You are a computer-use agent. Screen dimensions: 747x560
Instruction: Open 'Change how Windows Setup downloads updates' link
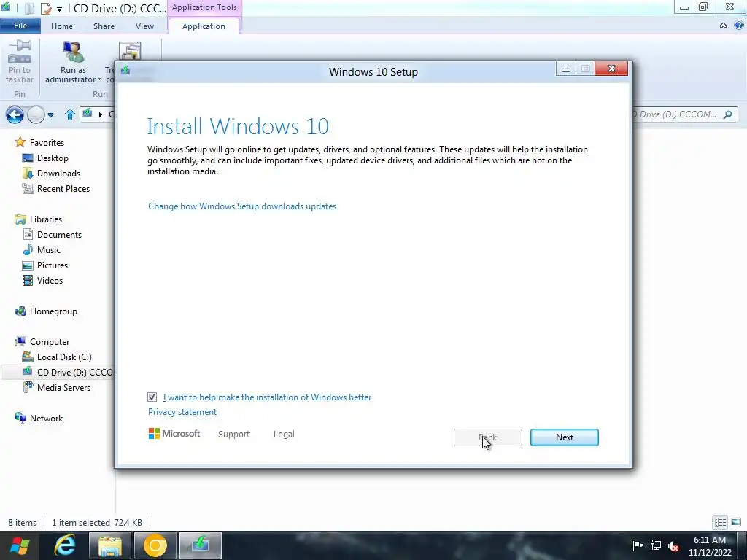(x=242, y=206)
